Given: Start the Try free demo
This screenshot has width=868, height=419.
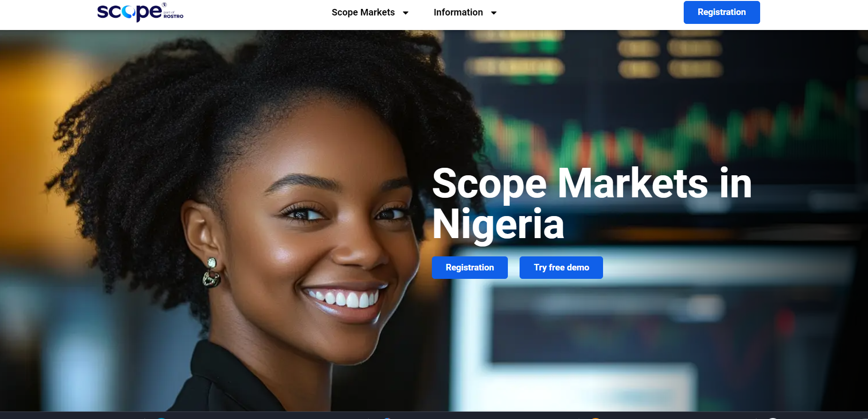Looking at the screenshot, I should (561, 268).
